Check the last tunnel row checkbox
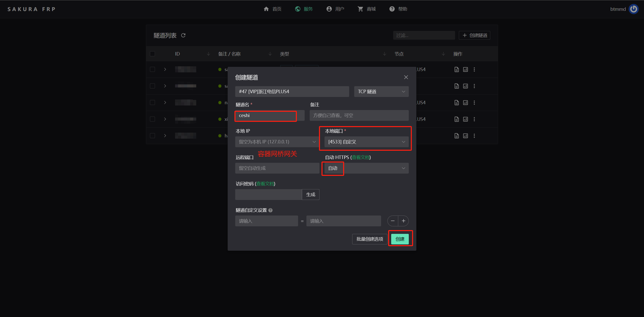Screen dimensions: 644x317 pyautogui.click(x=152, y=136)
